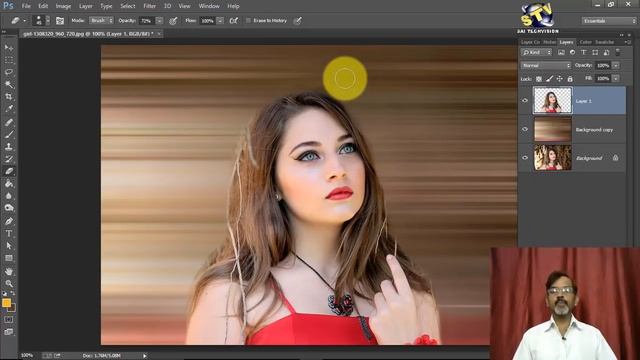Filter layers by type layers icon

pyautogui.click(x=584, y=52)
